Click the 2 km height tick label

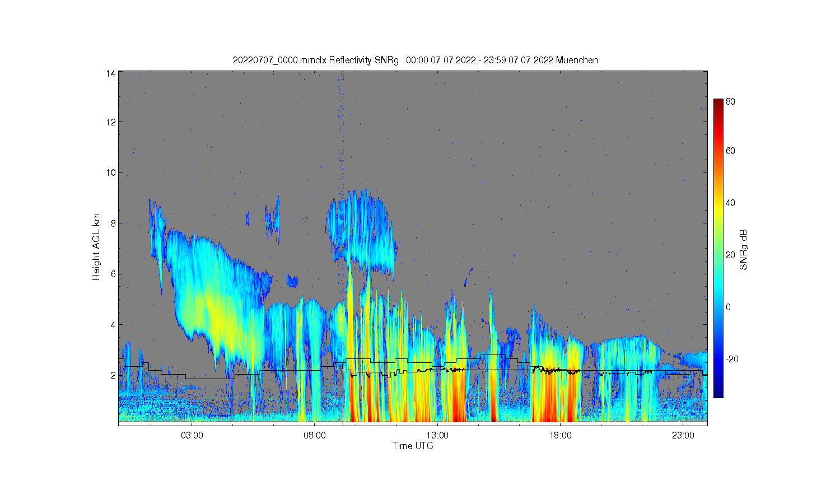113,375
